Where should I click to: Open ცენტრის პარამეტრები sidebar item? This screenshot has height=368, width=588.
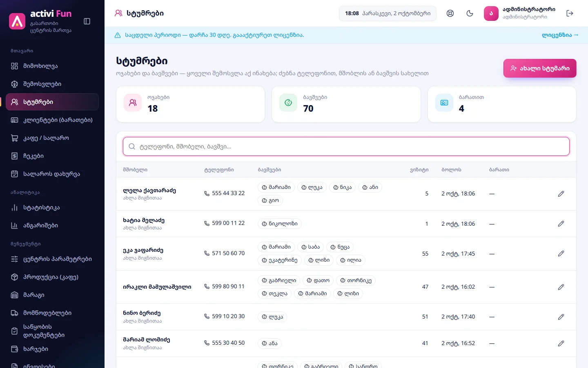tap(52, 259)
